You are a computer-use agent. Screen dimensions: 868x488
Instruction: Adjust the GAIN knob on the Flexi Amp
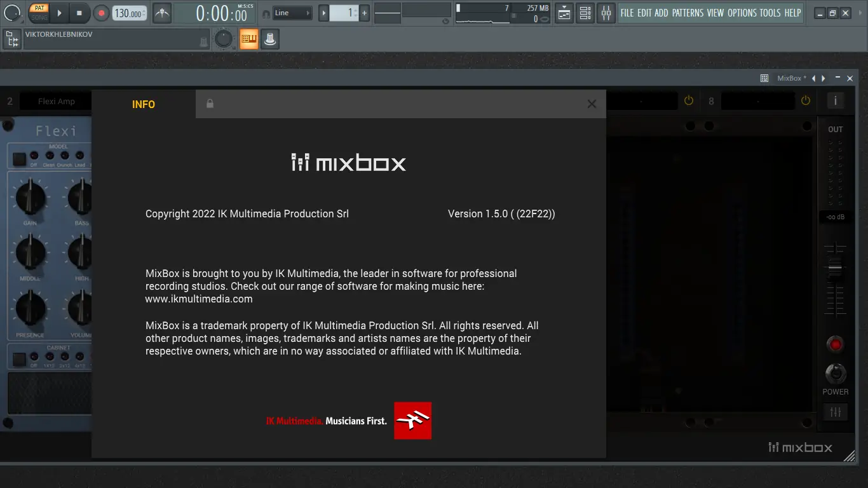point(31,198)
